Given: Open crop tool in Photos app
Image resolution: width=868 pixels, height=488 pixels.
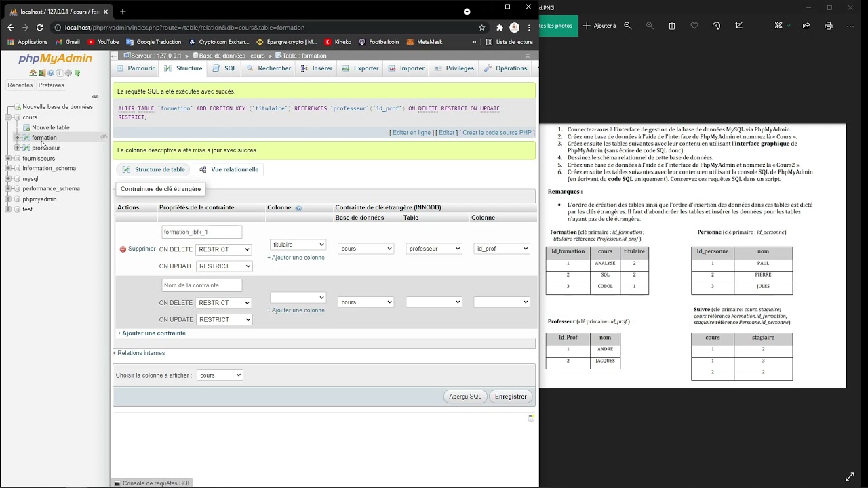Looking at the screenshot, I should [739, 26].
